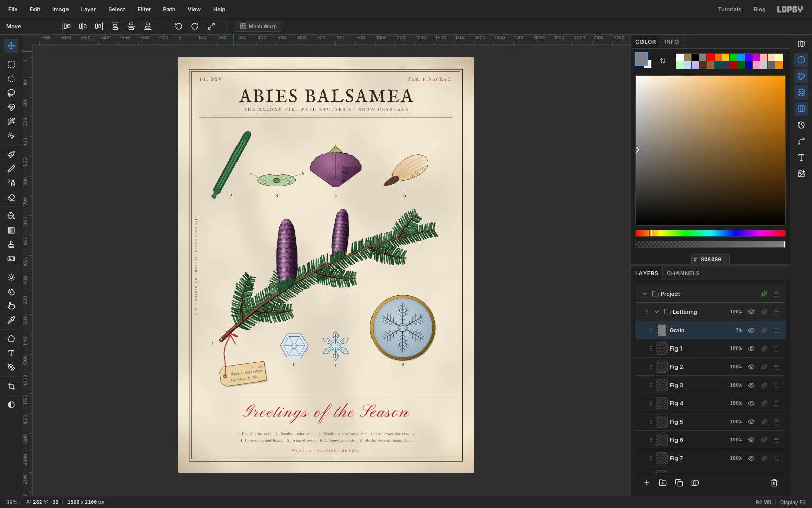
Task: Select the Text tool in left toolbar
Action: click(11, 353)
